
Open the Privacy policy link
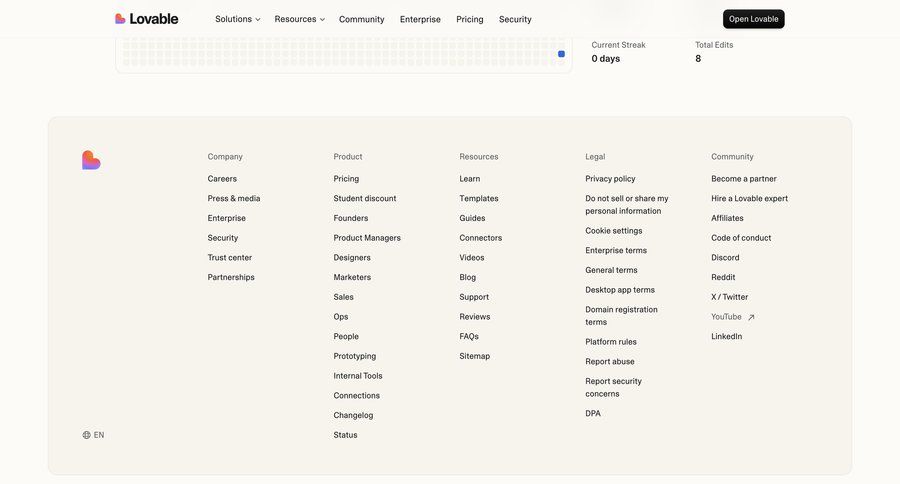[610, 179]
